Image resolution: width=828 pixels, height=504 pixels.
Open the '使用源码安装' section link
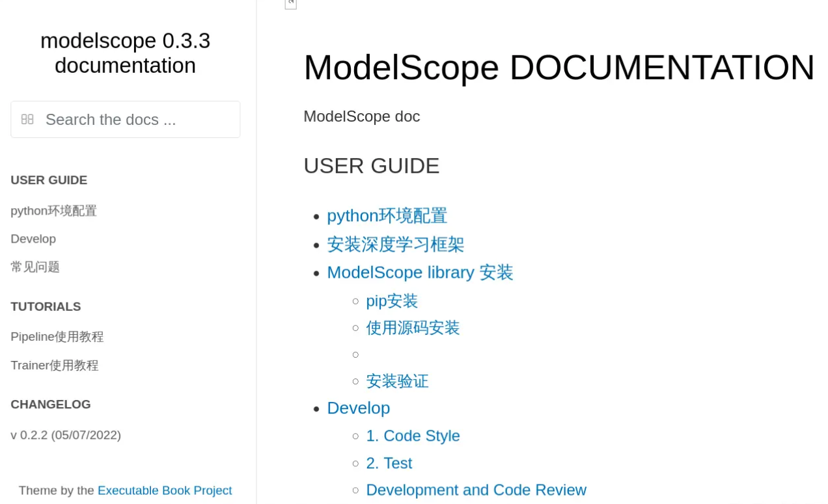tap(413, 328)
